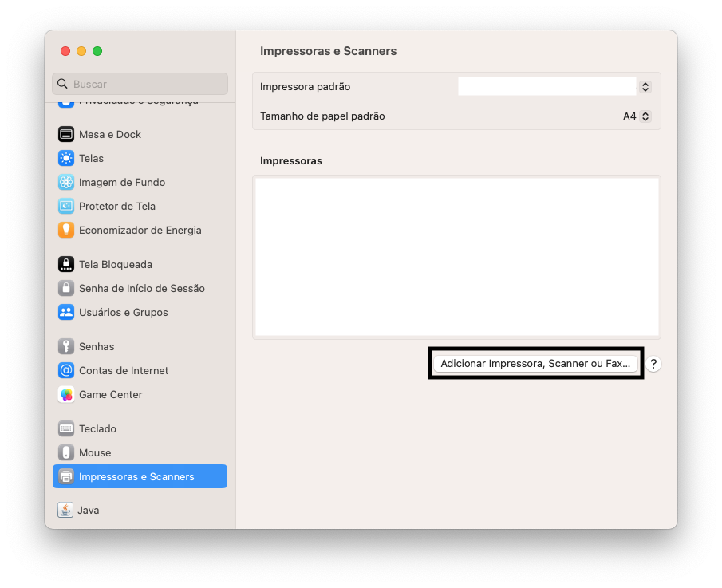Go to Economizador de Energia label

coord(140,231)
